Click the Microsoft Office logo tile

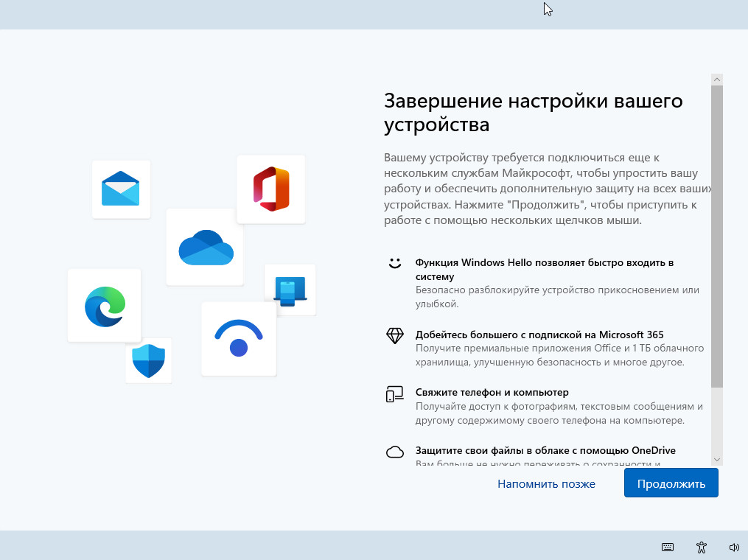click(x=271, y=189)
